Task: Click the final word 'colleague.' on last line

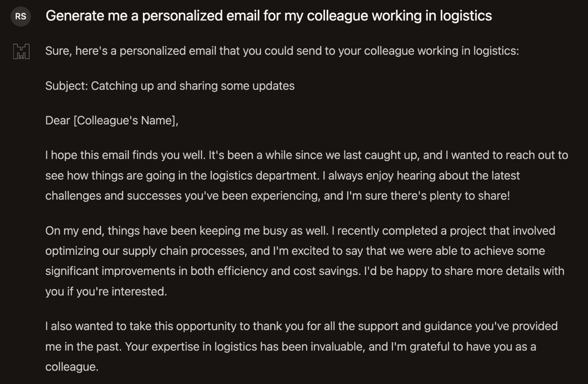Action: point(71,367)
